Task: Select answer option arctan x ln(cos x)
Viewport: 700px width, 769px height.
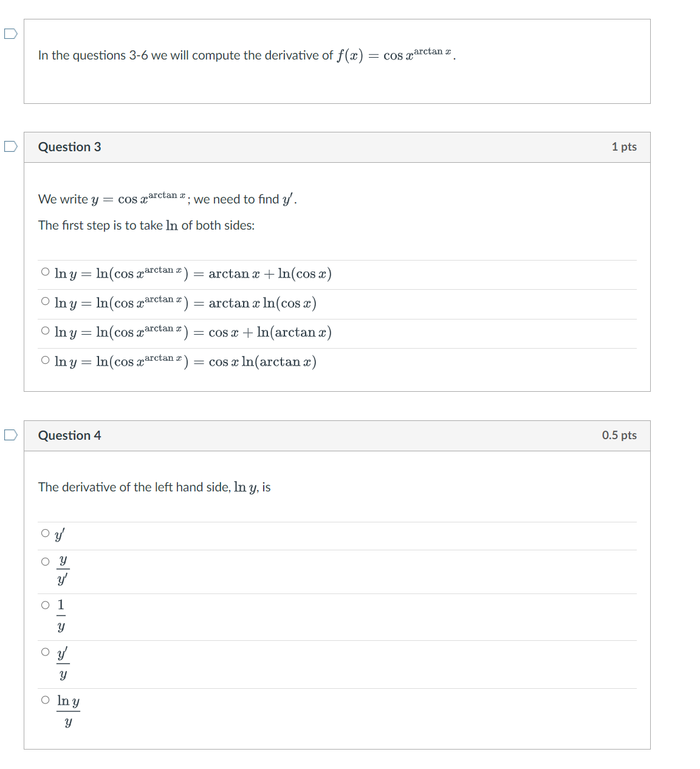Action: tap(45, 301)
